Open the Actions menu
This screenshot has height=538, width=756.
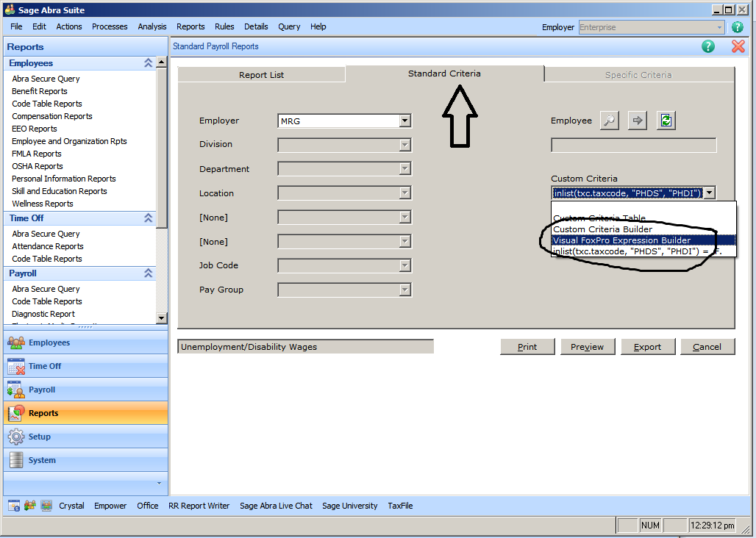[x=69, y=26]
